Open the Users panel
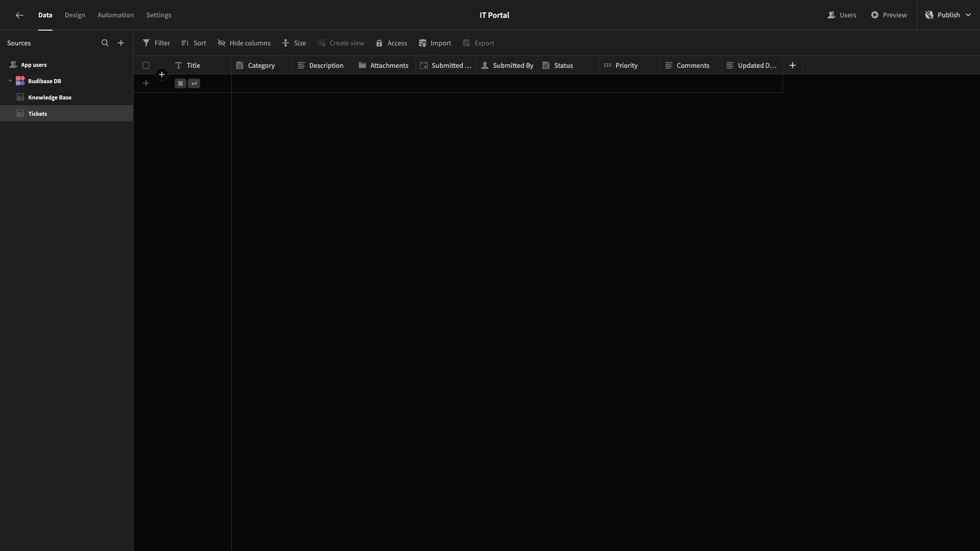 [842, 15]
